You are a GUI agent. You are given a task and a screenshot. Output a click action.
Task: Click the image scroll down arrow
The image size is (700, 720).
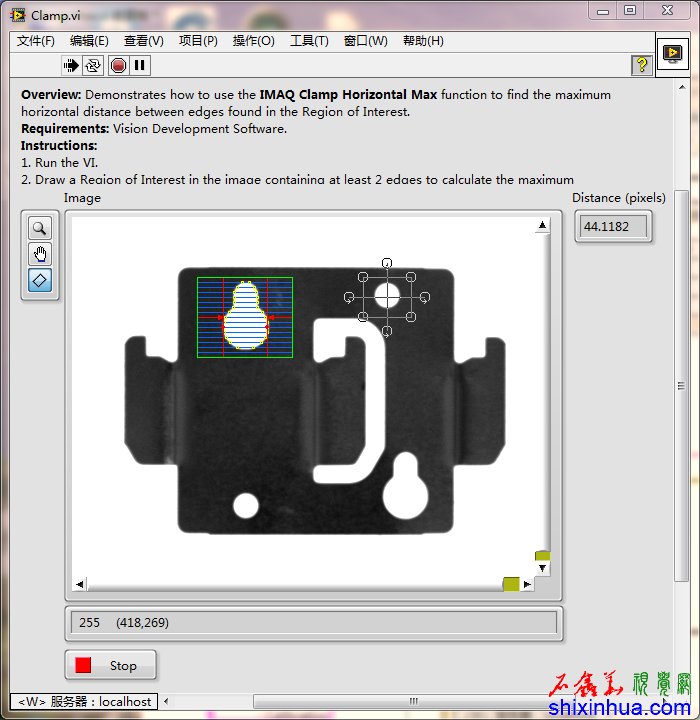(542, 569)
